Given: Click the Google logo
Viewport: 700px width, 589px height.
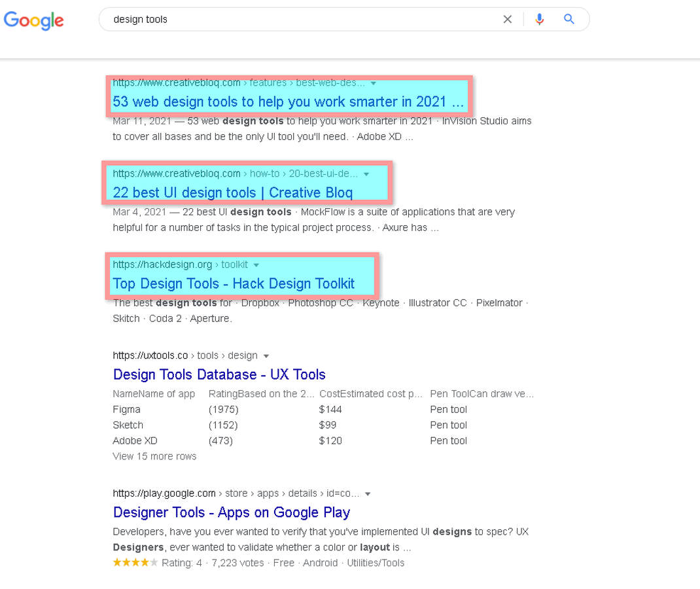Looking at the screenshot, I should [x=33, y=21].
